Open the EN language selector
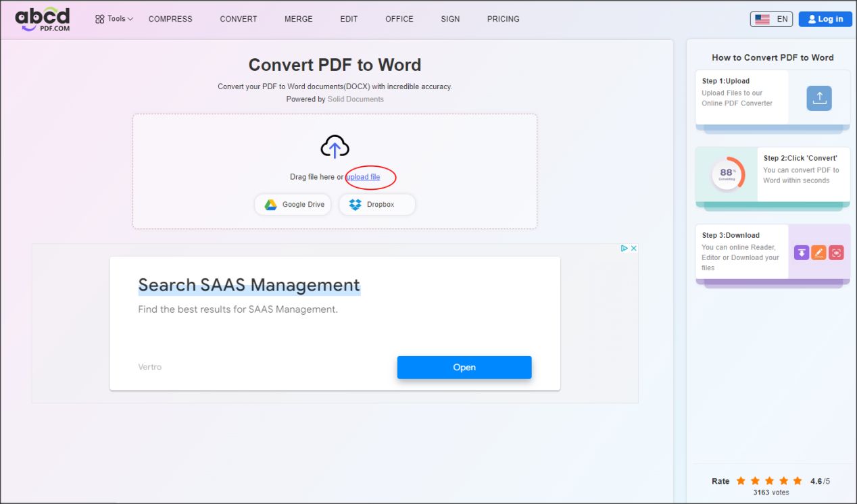 click(771, 19)
